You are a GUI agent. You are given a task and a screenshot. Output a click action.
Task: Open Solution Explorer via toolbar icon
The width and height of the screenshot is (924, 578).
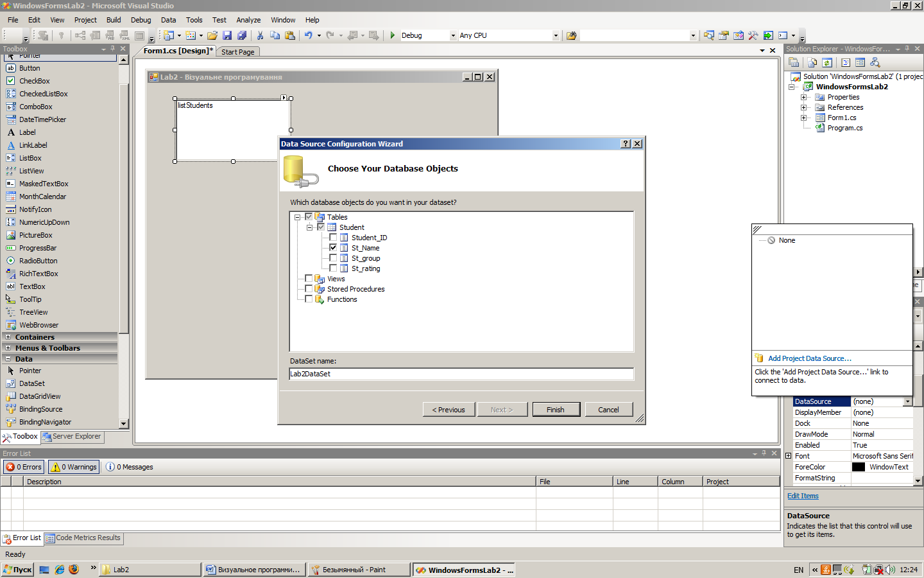point(709,35)
